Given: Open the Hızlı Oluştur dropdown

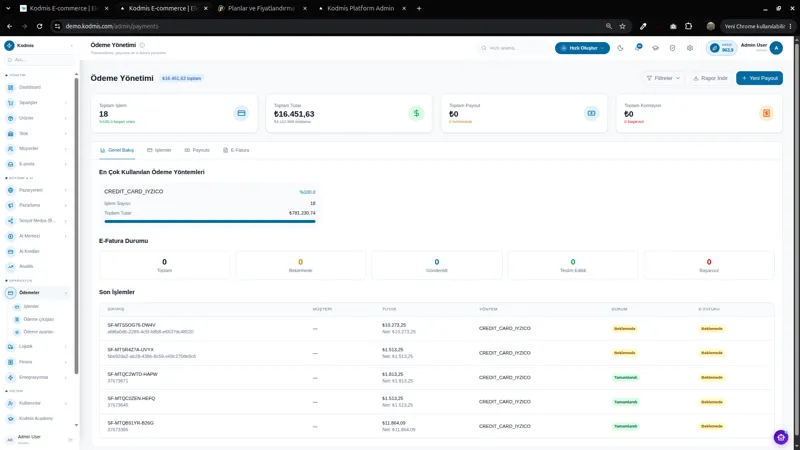Looking at the screenshot, I should [582, 48].
